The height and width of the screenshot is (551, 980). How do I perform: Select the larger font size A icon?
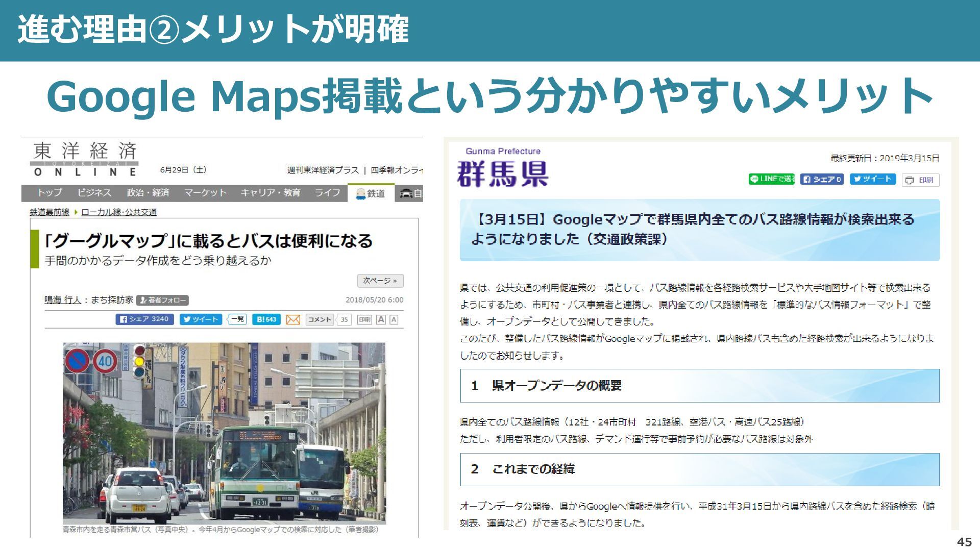381,319
